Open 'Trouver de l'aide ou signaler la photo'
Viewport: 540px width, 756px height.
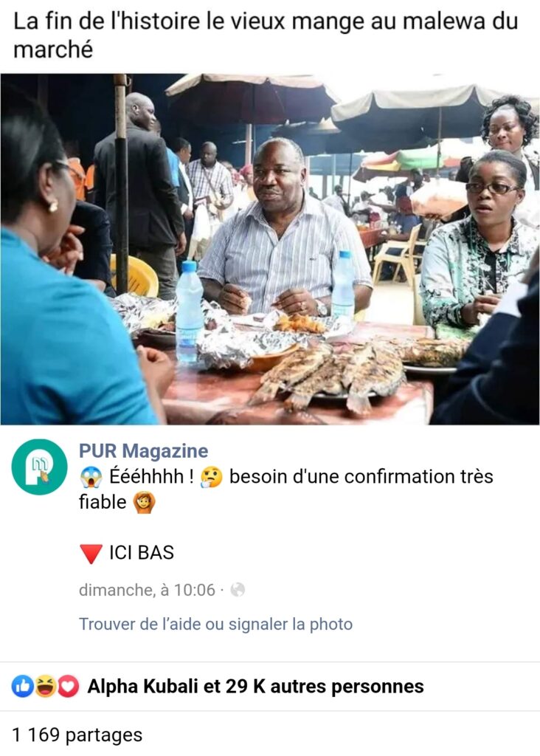216,624
